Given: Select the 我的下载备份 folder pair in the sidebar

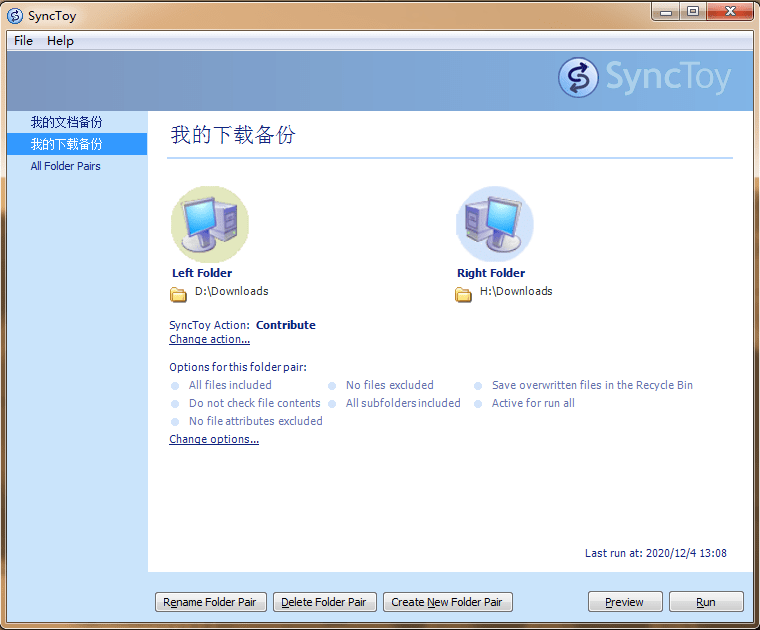Looking at the screenshot, I should point(77,144).
